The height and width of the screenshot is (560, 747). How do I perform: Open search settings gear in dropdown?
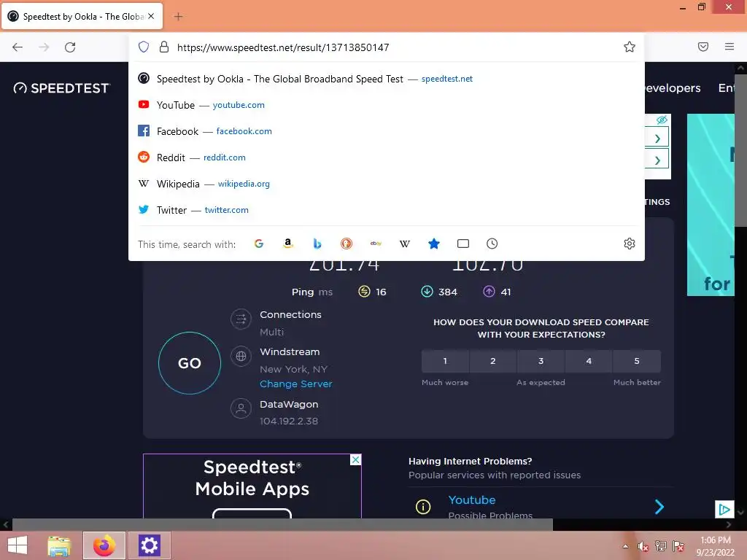[x=630, y=244]
